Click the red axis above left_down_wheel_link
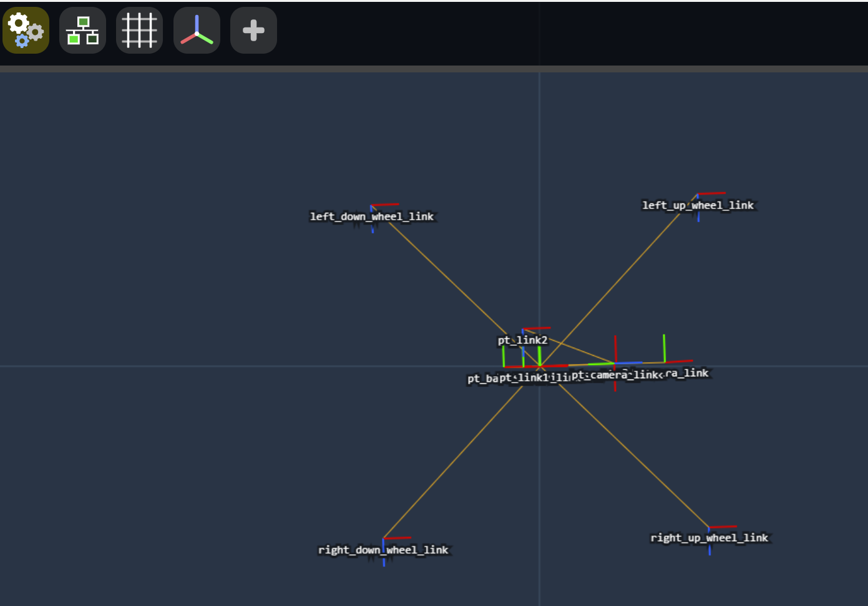868x606 pixels. tap(385, 204)
